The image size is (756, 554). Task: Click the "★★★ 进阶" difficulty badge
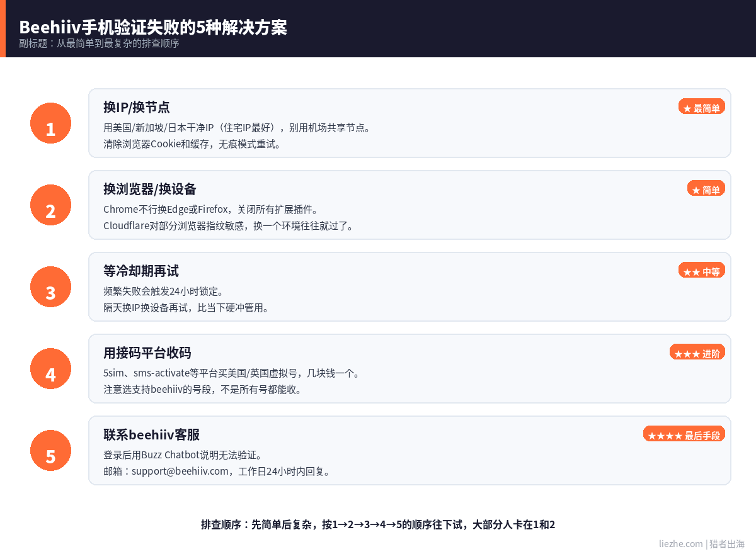click(x=697, y=353)
